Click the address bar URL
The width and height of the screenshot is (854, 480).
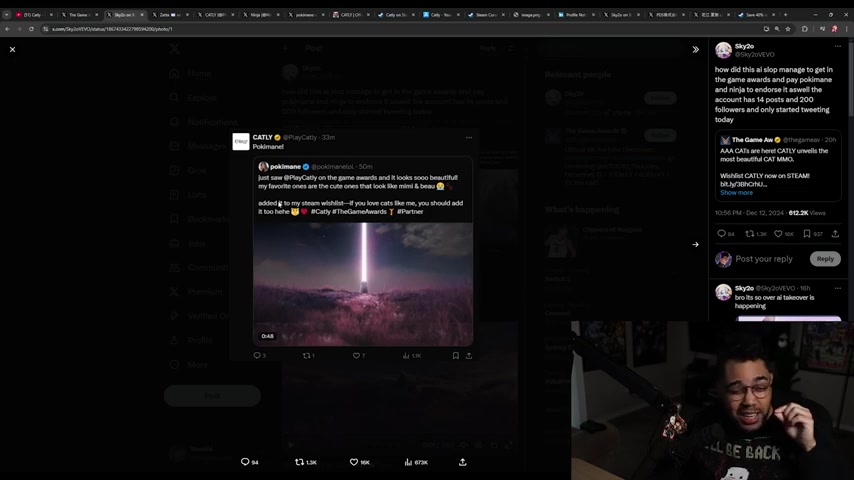tap(112, 29)
